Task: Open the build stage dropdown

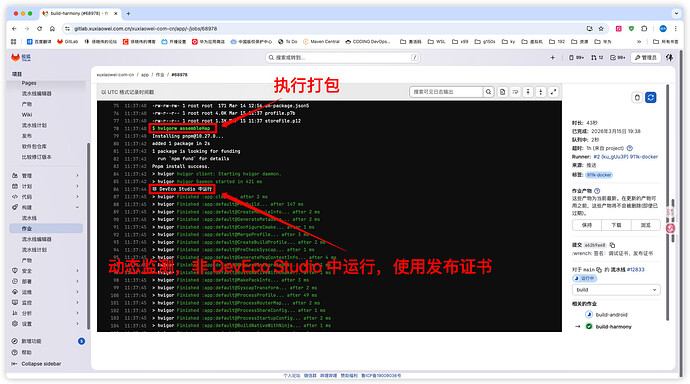Action: (x=616, y=290)
